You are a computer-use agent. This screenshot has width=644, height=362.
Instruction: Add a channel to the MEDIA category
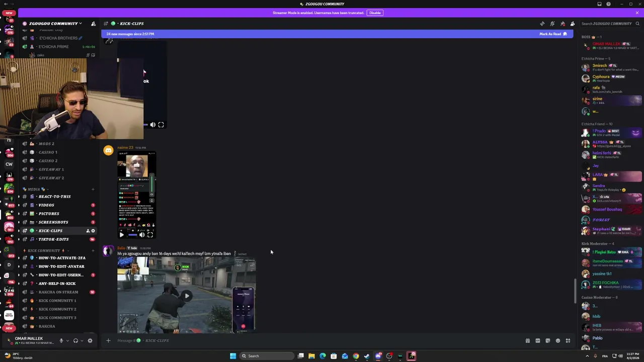pos(93,189)
